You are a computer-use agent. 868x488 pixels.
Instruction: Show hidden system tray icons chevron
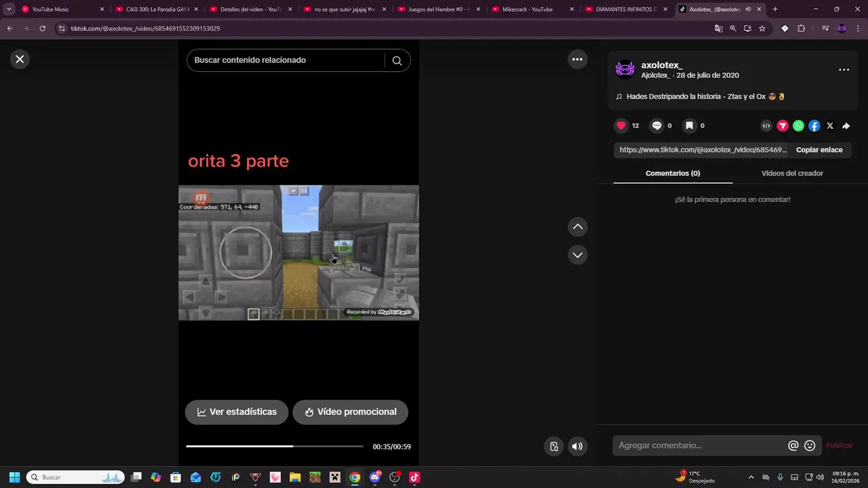[x=751, y=477]
